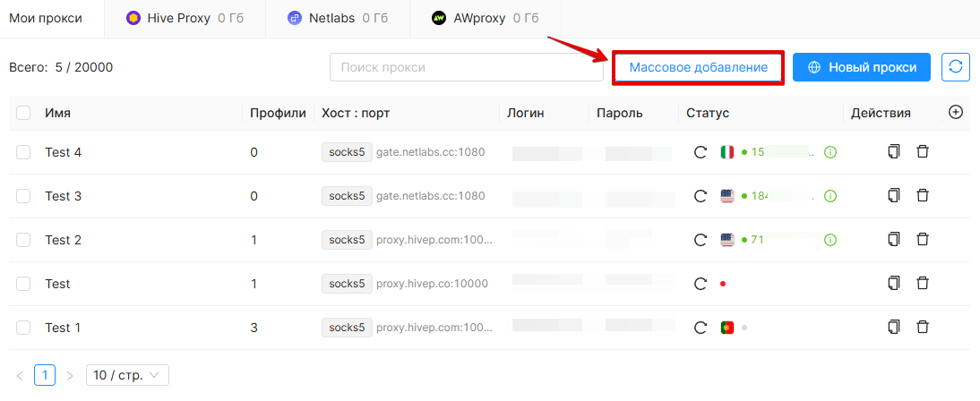
Task: Click the US flag in Test 2 row
Action: [726, 240]
